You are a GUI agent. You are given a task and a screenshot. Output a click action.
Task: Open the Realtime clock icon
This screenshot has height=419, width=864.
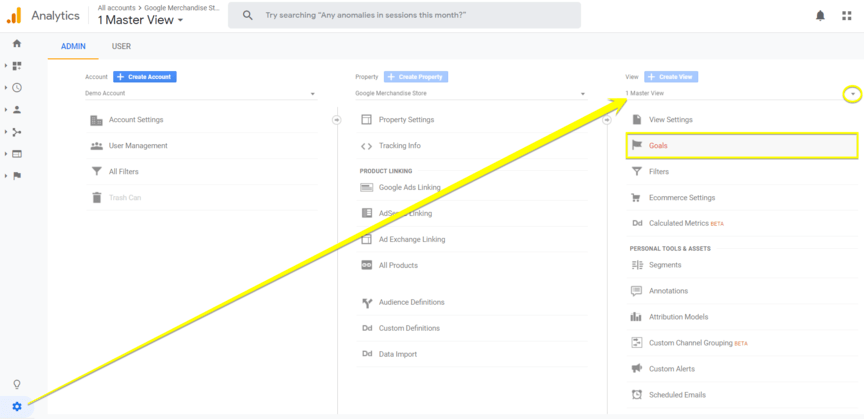[x=17, y=88]
